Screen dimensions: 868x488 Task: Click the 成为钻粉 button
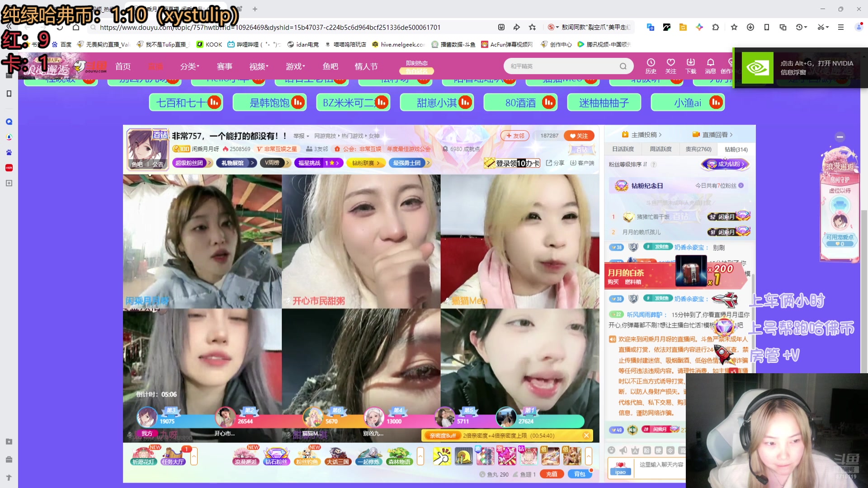pos(725,164)
